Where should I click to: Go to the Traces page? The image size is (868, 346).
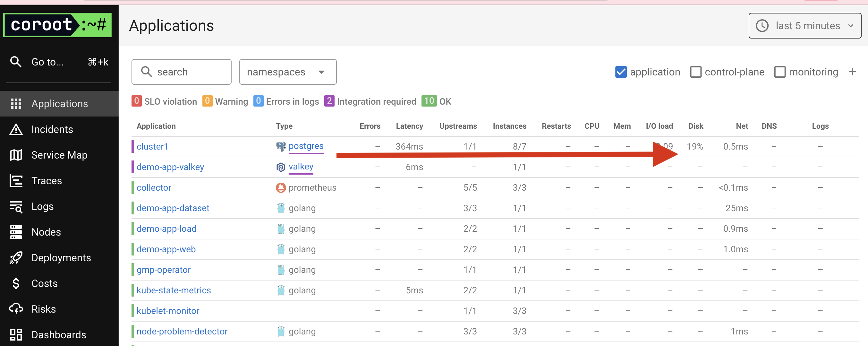tap(59, 180)
